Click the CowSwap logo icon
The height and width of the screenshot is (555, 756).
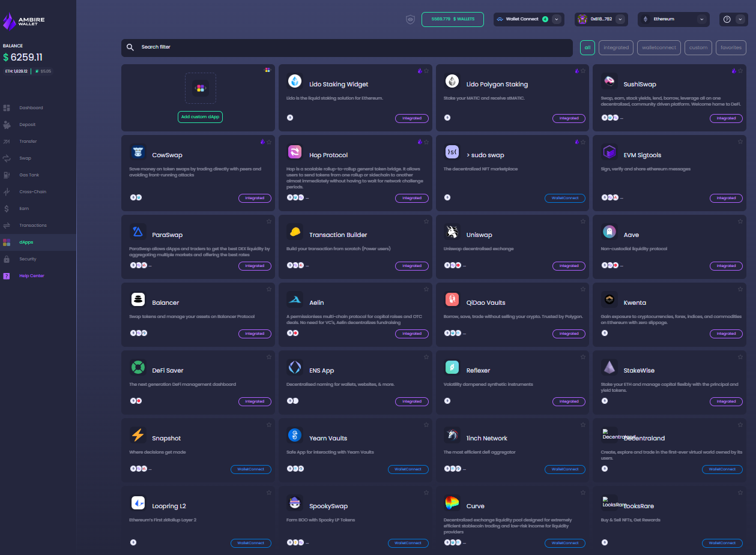[138, 152]
